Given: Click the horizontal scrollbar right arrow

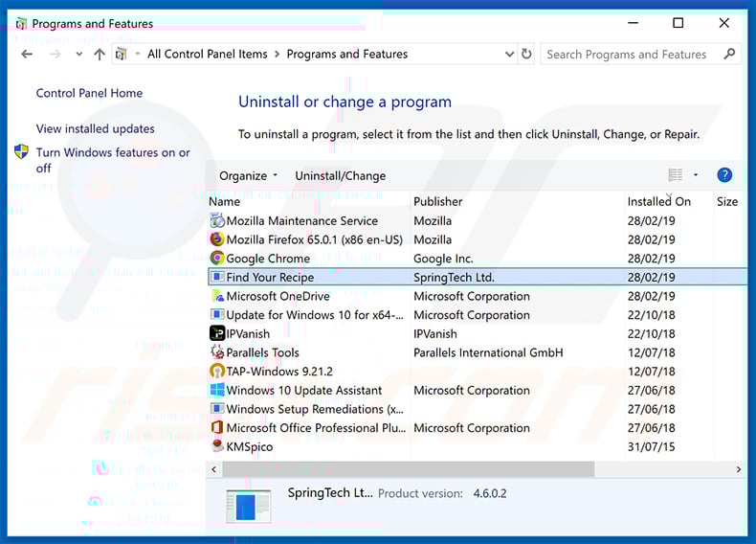Looking at the screenshot, I should [738, 469].
